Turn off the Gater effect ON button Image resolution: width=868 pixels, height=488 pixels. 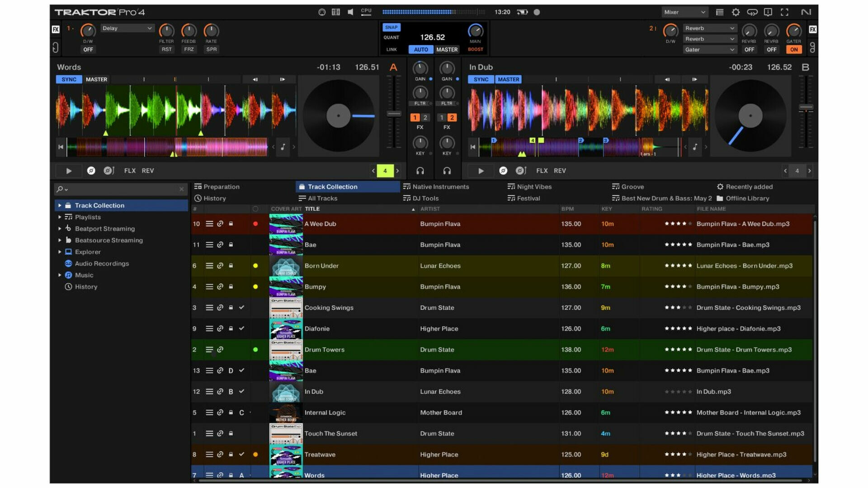[x=794, y=50]
